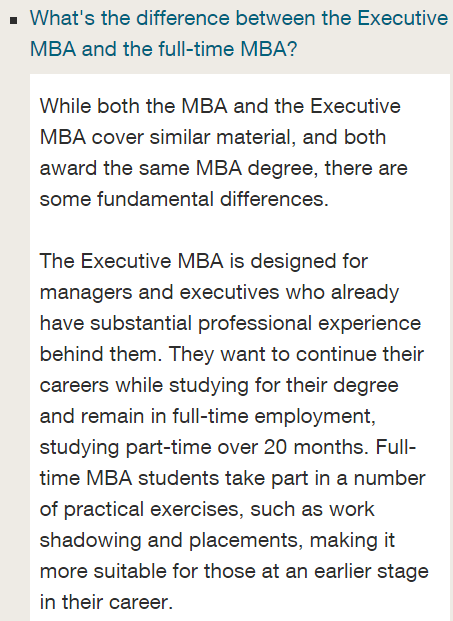Click the text 'some fundamental differences.'

[184, 199]
